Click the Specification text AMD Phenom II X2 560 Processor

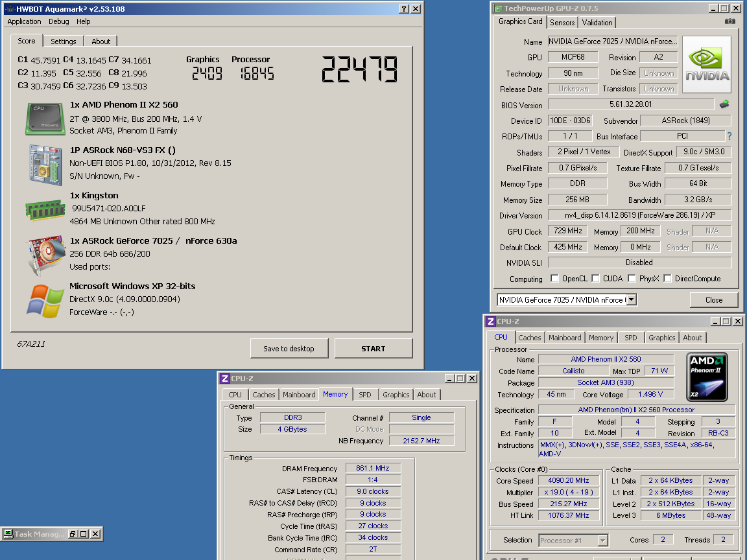(637, 410)
